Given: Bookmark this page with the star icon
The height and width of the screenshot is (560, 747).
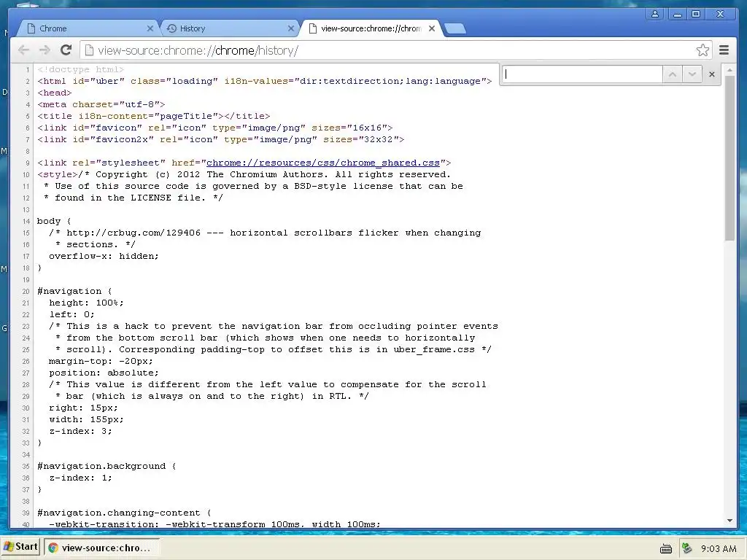Looking at the screenshot, I should [x=703, y=50].
